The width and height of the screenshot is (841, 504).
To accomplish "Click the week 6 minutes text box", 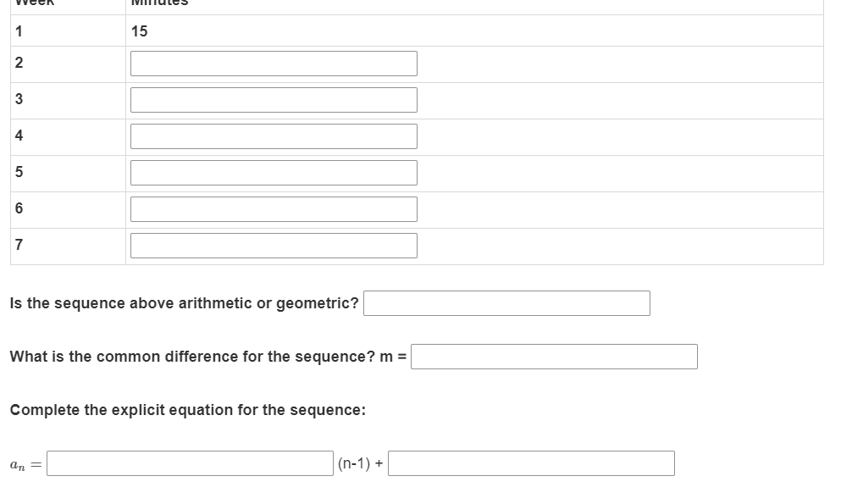I will click(x=273, y=208).
